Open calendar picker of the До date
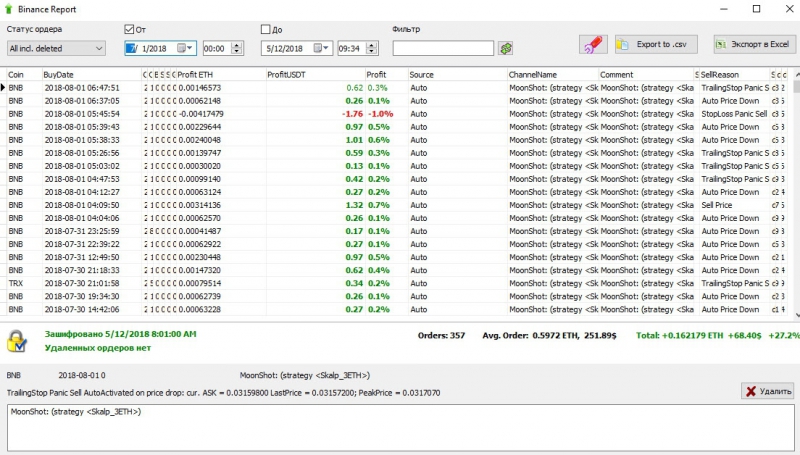Image resolution: width=800 pixels, height=455 pixels. pyautogui.click(x=317, y=48)
